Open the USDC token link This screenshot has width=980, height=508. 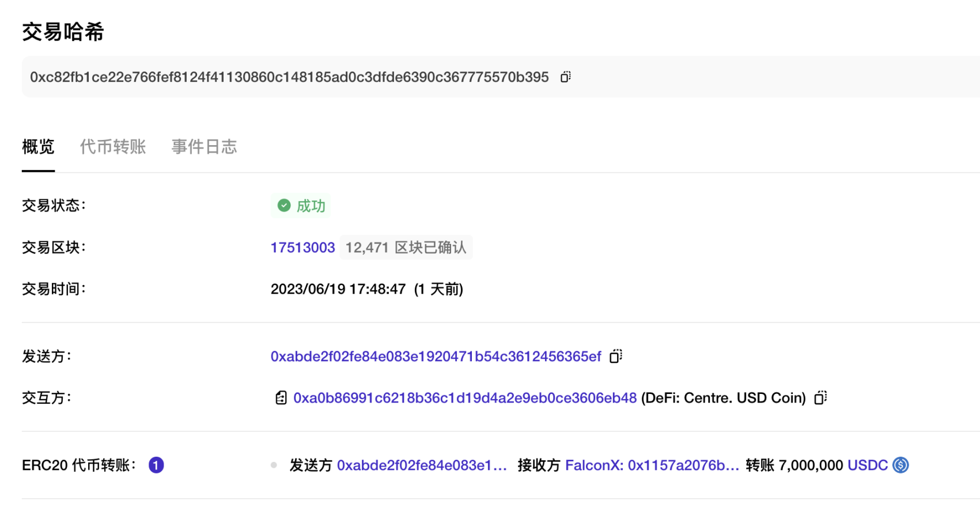[868, 465]
